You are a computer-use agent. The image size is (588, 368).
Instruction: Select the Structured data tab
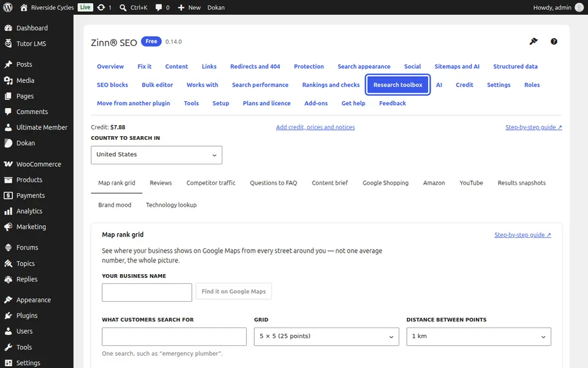click(515, 66)
